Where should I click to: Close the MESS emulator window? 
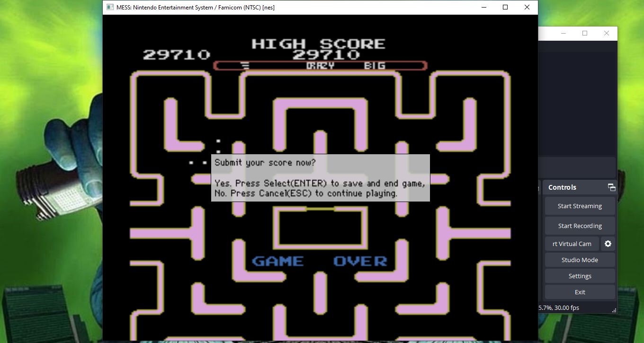point(527,7)
